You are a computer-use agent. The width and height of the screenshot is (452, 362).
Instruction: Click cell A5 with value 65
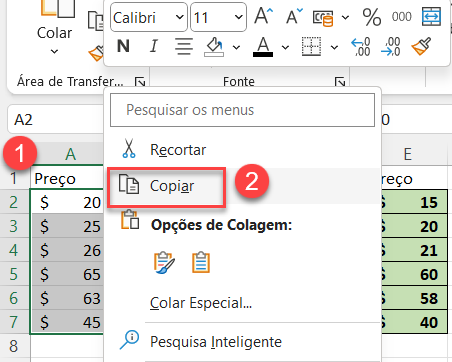click(67, 274)
